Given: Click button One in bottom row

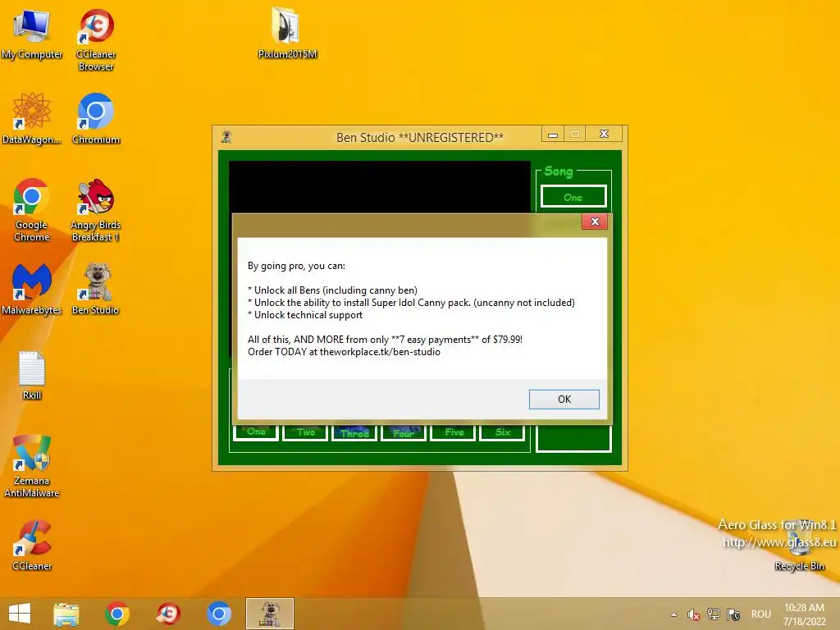Looking at the screenshot, I should [256, 431].
